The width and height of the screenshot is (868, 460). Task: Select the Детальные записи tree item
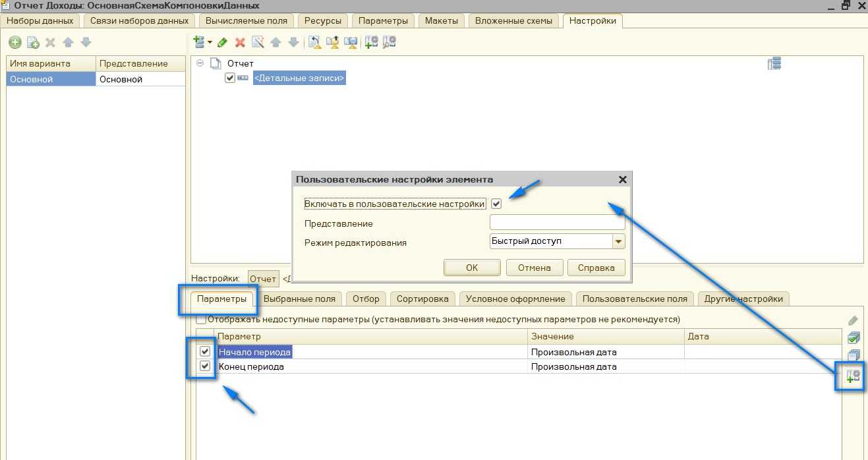click(299, 78)
